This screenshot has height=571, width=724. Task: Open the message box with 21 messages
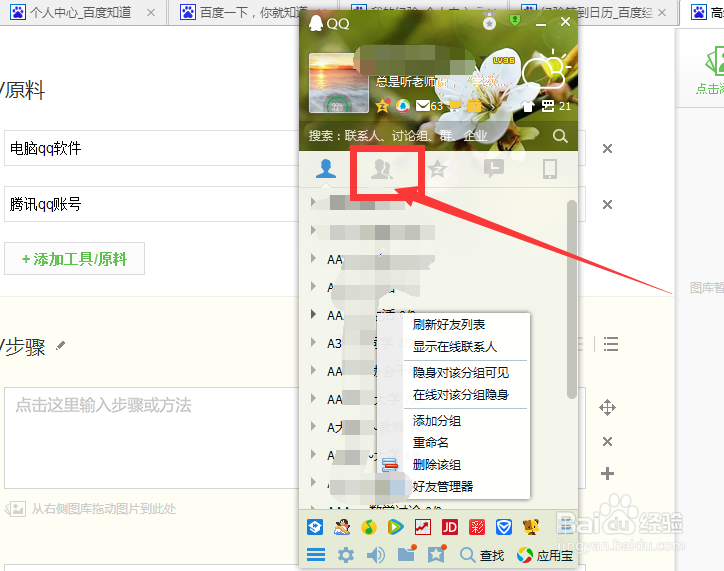[556, 106]
